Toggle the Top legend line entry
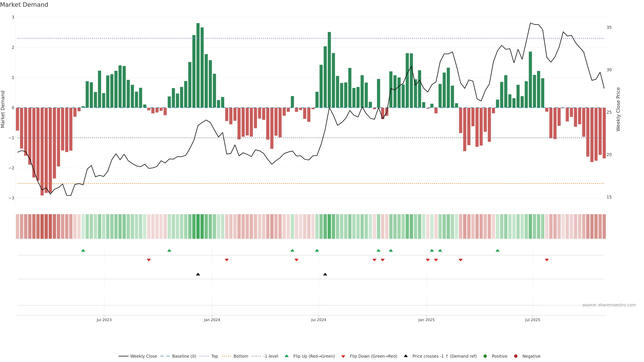The width and height of the screenshot is (644, 362). (214, 356)
